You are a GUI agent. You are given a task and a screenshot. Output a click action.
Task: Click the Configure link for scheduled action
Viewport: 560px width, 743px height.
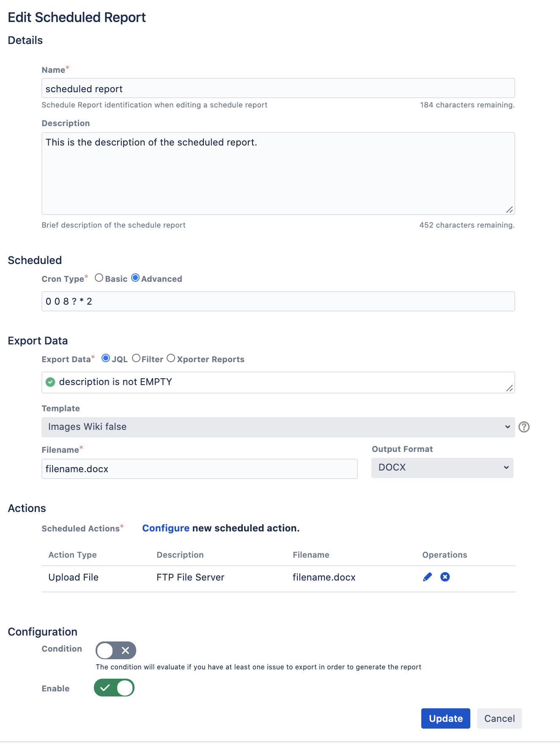[165, 528]
